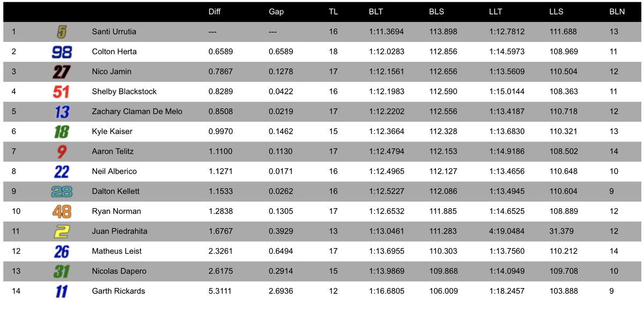This screenshot has height=310, width=644.
Task: Sort by the BLT column header
Action: coord(376,12)
